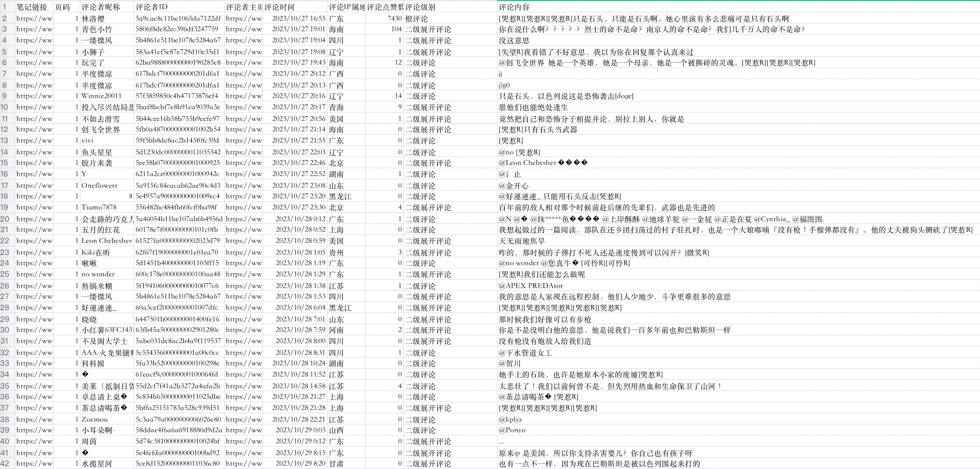The width and height of the screenshot is (980, 469).
Task: Click nickname cell 创飞全世界
Action: tap(107, 130)
